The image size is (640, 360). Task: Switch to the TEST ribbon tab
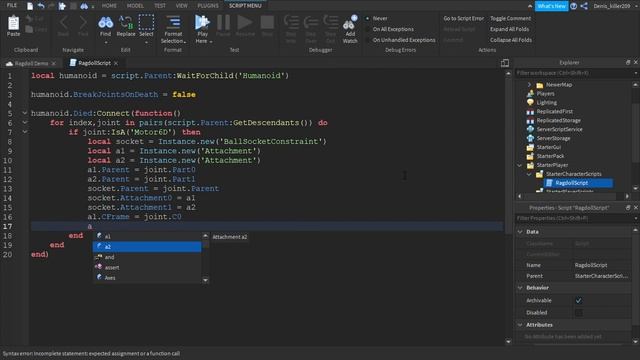coord(160,6)
